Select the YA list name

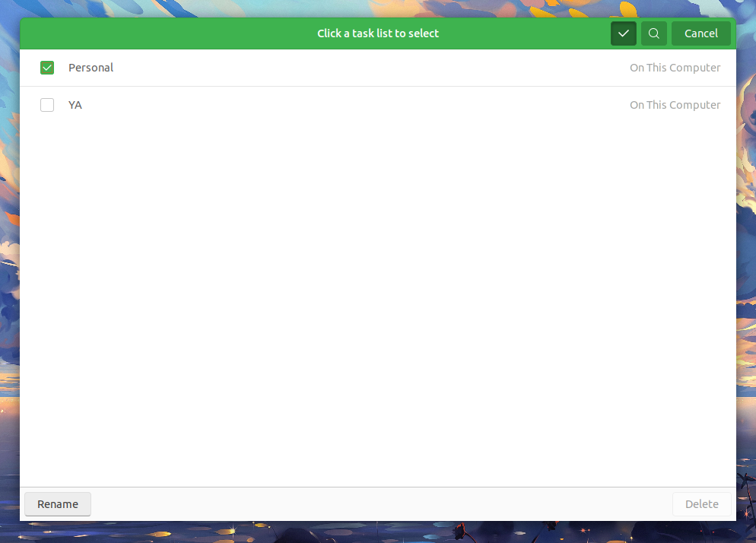click(75, 105)
